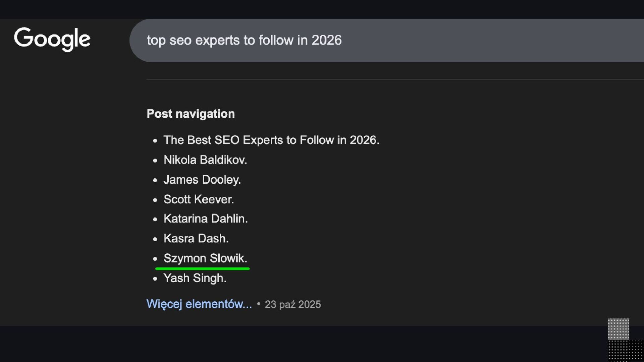Image resolution: width=644 pixels, height=362 pixels.
Task: Click the Kasra Dash list item
Action: coord(196,238)
